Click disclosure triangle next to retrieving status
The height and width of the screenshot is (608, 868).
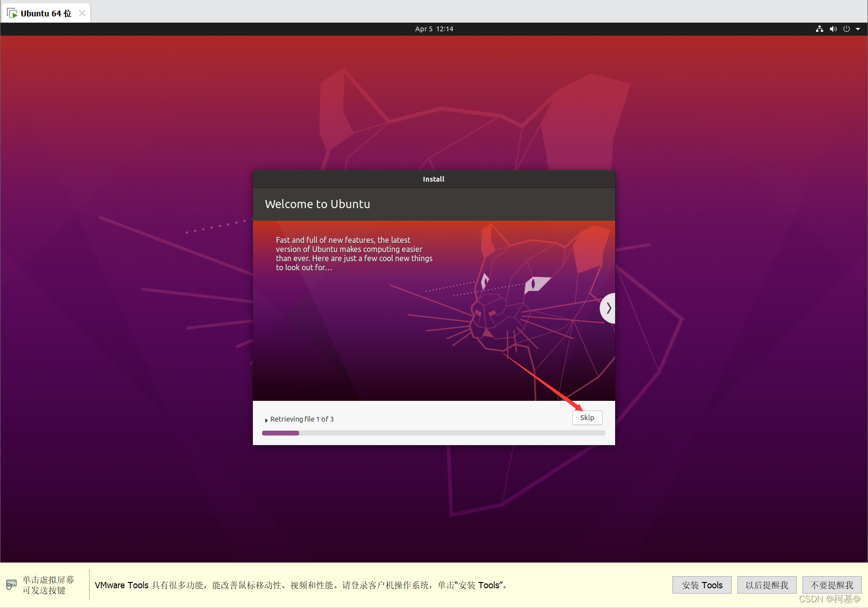point(266,419)
